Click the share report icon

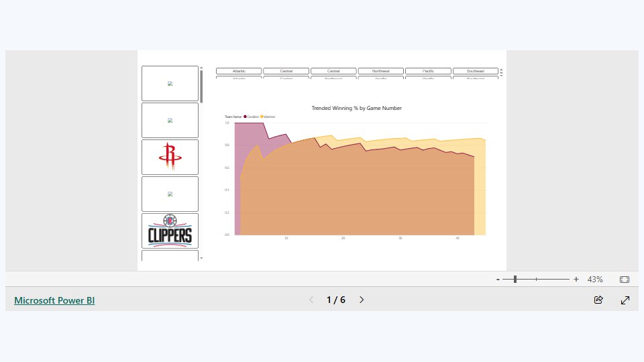(598, 300)
